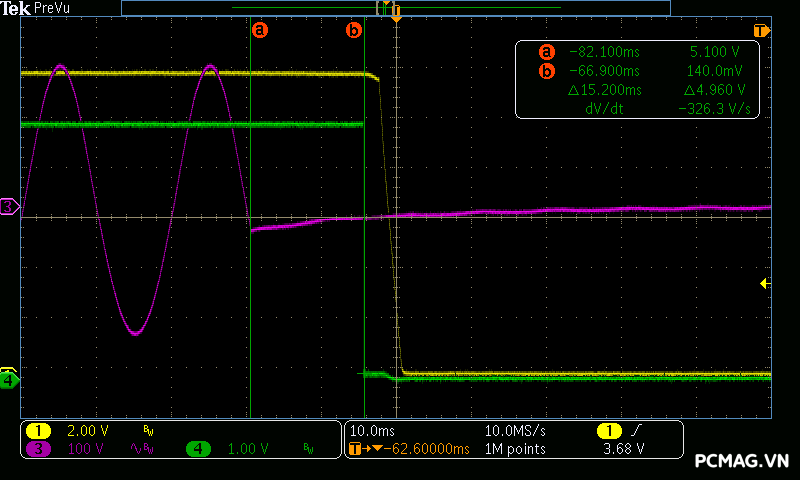Image resolution: width=800 pixels, height=480 pixels.
Task: Toggle the green channel 4 badge
Action: pos(198,449)
